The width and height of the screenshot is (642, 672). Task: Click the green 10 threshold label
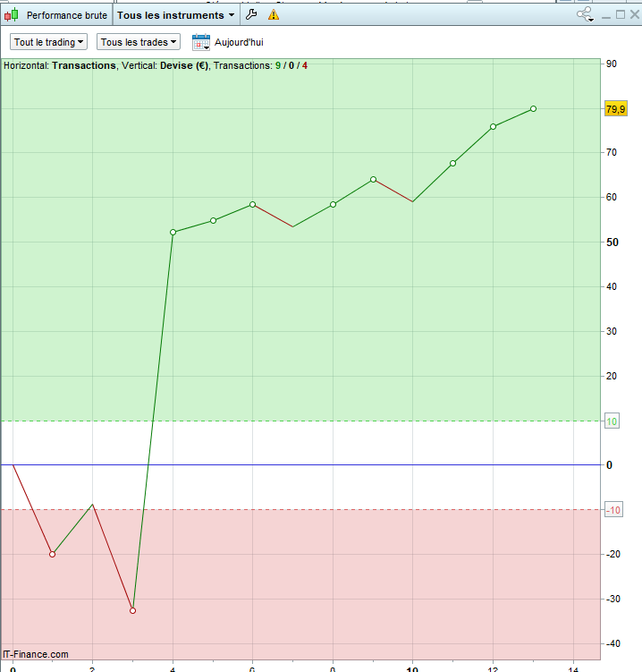(612, 421)
